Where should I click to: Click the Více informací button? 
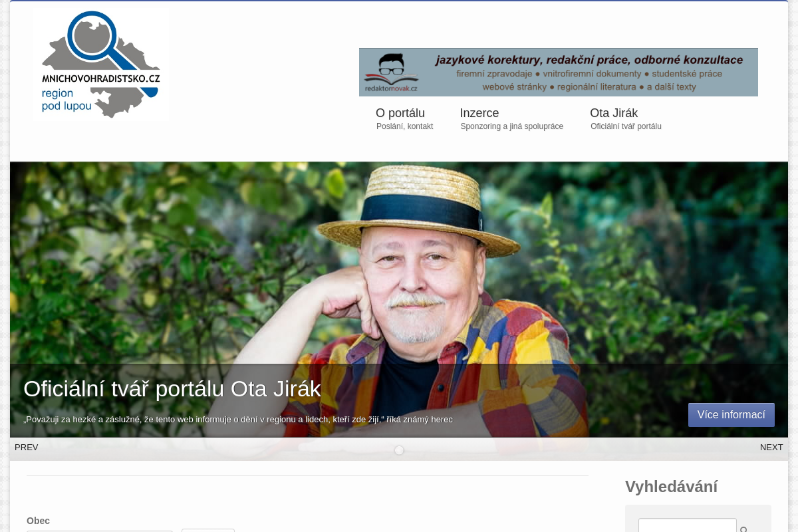pyautogui.click(x=731, y=415)
